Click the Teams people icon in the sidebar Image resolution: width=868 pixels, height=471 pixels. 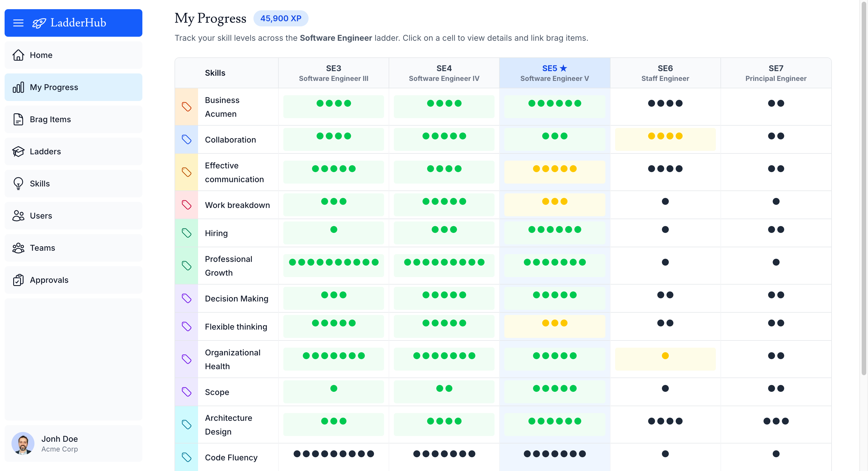(19, 248)
